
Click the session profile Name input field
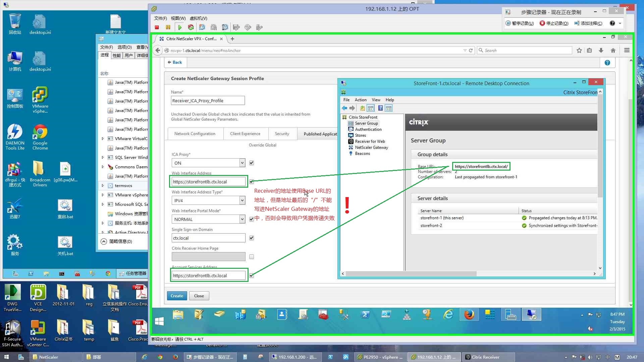pos(208,101)
